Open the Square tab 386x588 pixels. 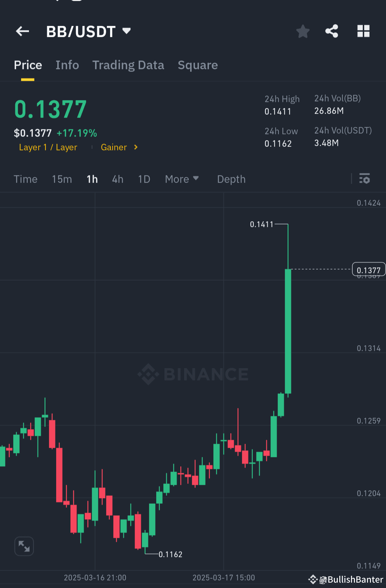[198, 65]
